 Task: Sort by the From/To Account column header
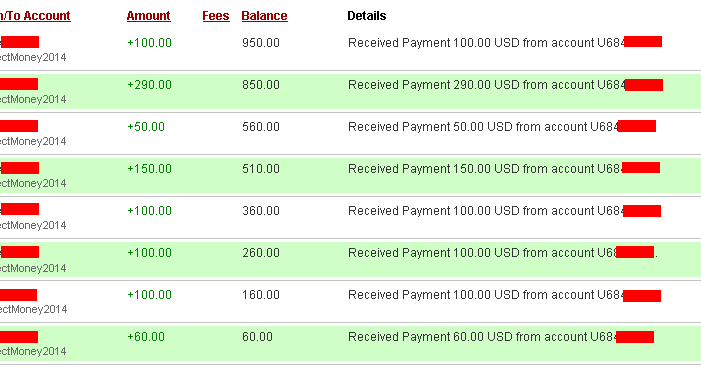[x=35, y=16]
